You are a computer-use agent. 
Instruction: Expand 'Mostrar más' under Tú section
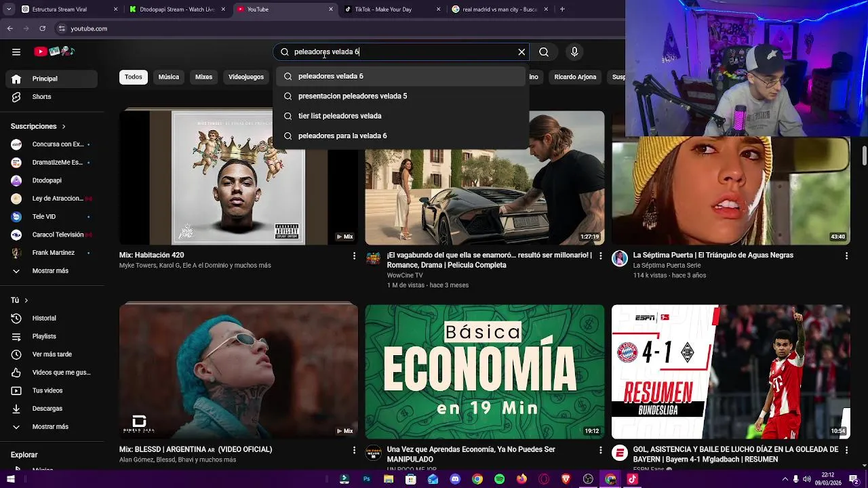pos(52,427)
